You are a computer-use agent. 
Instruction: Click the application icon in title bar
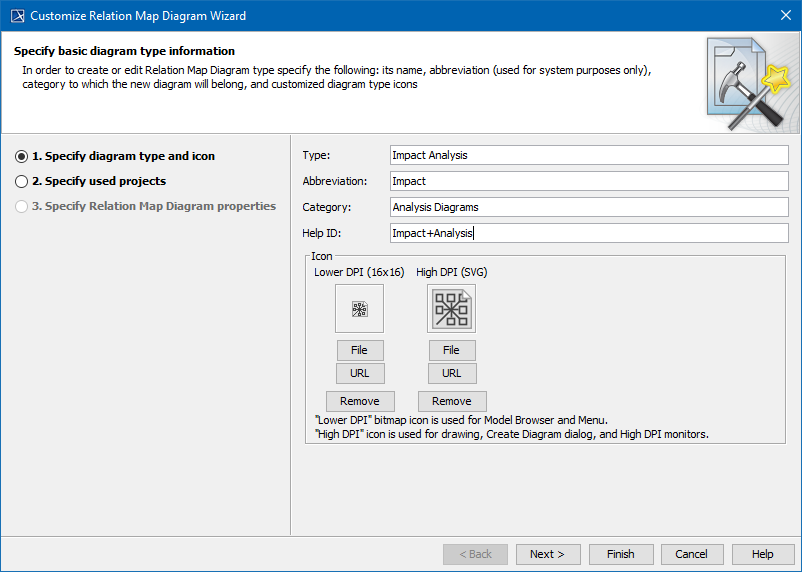coord(16,15)
